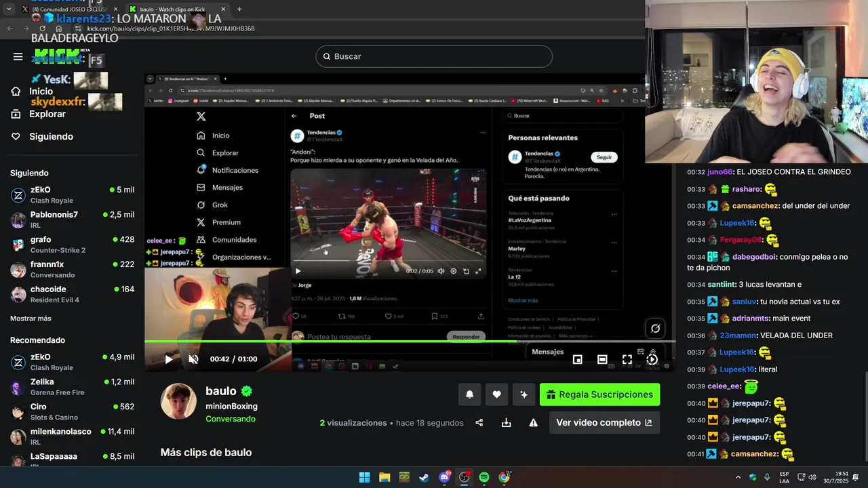Open OBS Studio from the taskbar
Screen dimensions: 868x488
[464, 477]
